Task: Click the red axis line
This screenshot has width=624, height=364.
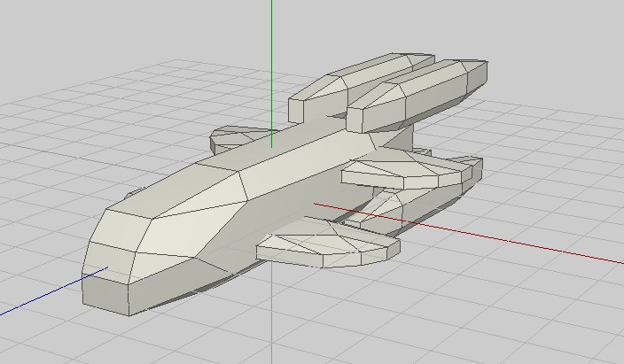Action: click(470, 233)
